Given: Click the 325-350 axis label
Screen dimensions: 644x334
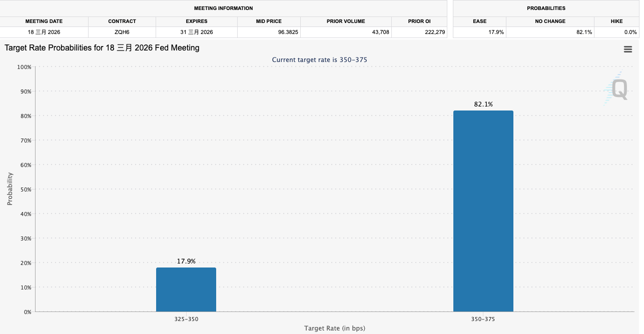Looking at the screenshot, I should (x=186, y=318).
